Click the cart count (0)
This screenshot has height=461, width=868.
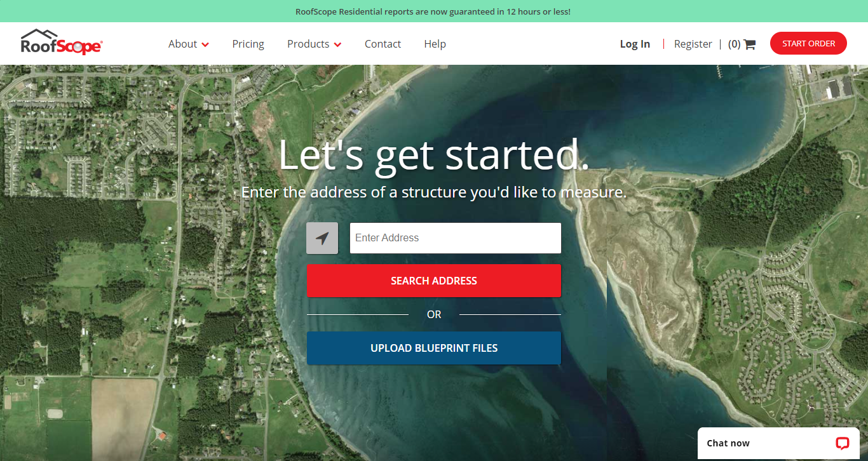734,44
